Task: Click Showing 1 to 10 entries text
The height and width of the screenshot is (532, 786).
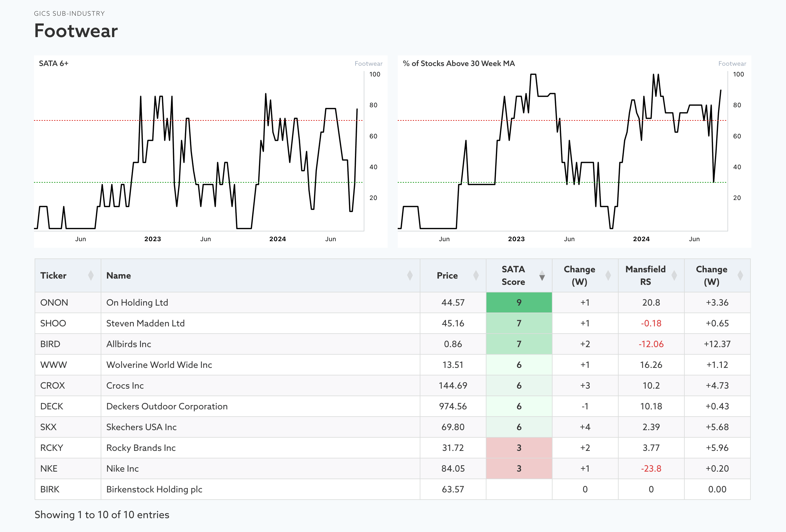Action: 102,514
